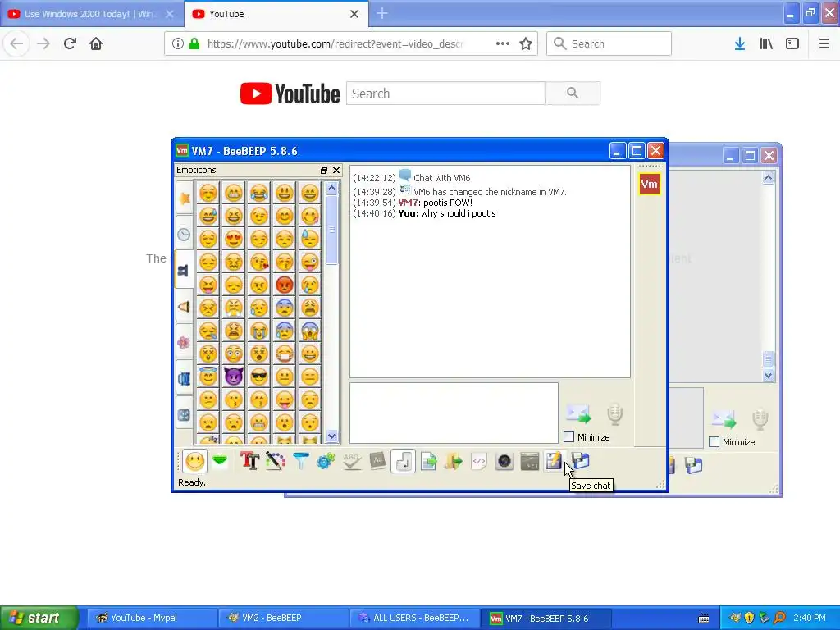This screenshot has width=840, height=630.
Task: Switch to ALL USERS - BeeBEEP taskbar item
Action: click(414, 618)
